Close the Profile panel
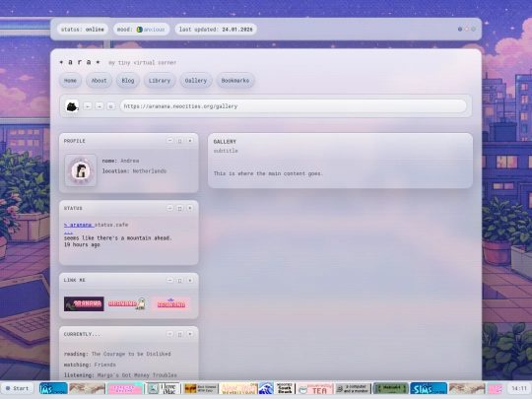This screenshot has height=399, width=532. 190,141
